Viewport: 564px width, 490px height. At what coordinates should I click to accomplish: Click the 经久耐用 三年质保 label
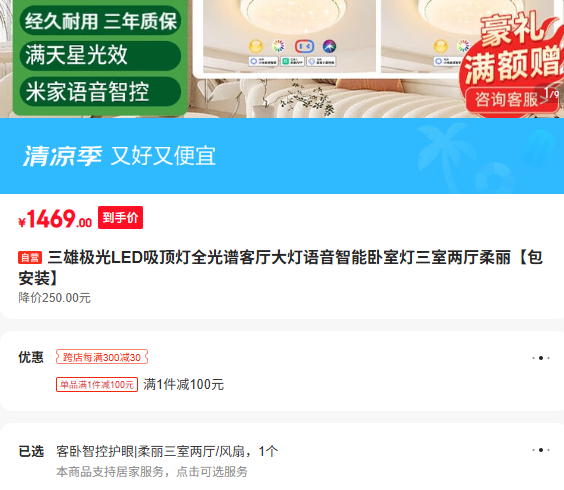100,21
